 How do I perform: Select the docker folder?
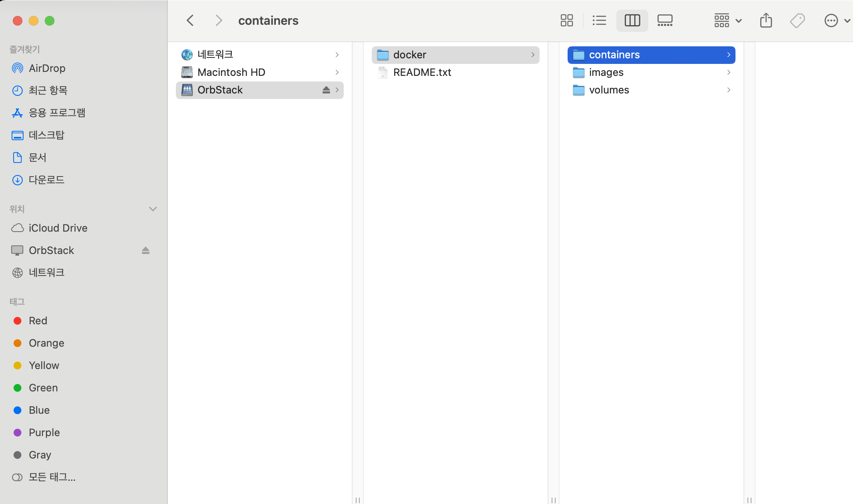pyautogui.click(x=456, y=55)
